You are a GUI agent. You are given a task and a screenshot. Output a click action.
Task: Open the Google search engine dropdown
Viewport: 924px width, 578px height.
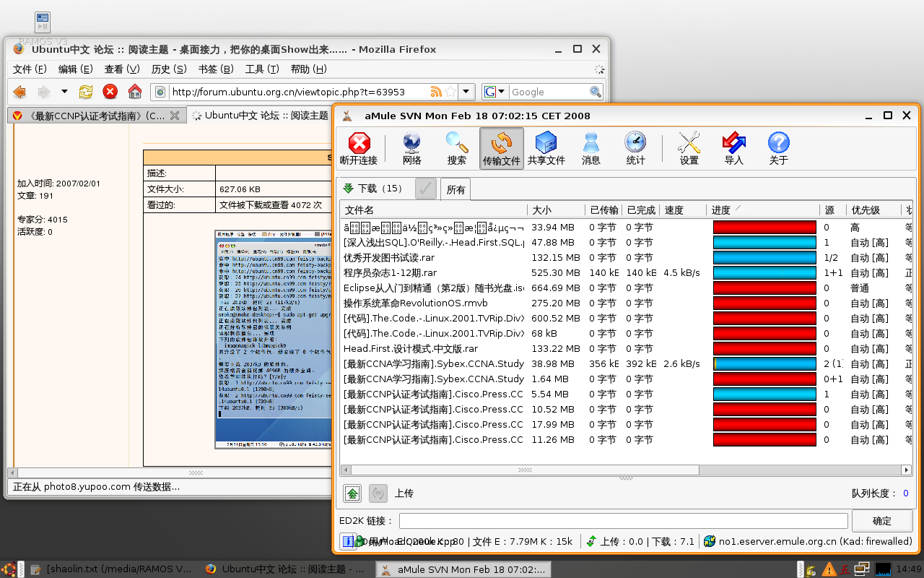point(494,92)
